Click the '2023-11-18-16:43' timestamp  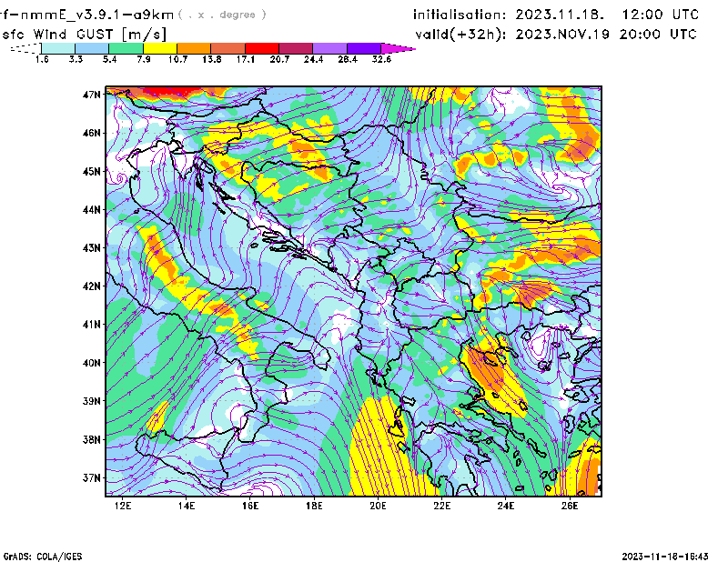[x=665, y=557]
